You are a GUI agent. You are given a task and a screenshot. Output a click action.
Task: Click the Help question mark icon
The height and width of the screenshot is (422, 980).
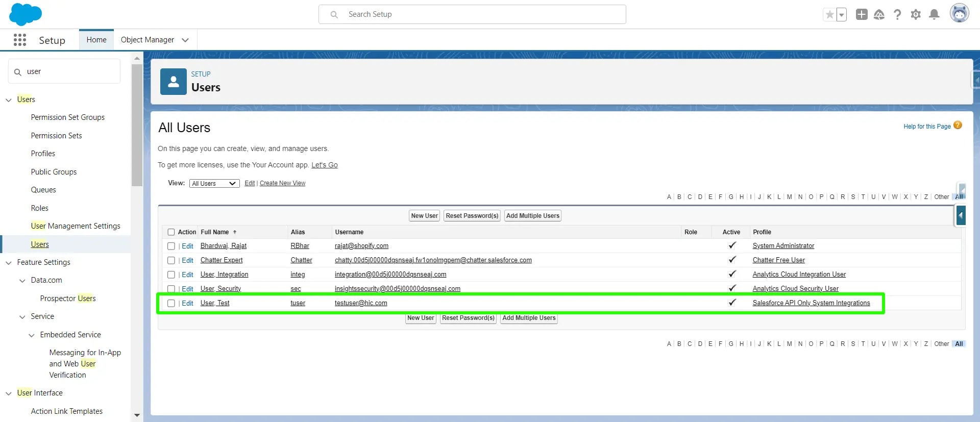[897, 15]
